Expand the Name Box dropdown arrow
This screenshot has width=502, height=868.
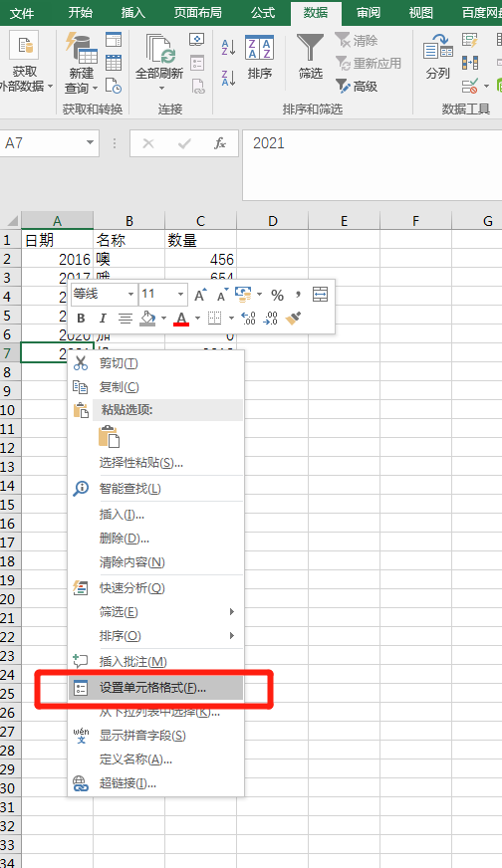(x=90, y=142)
